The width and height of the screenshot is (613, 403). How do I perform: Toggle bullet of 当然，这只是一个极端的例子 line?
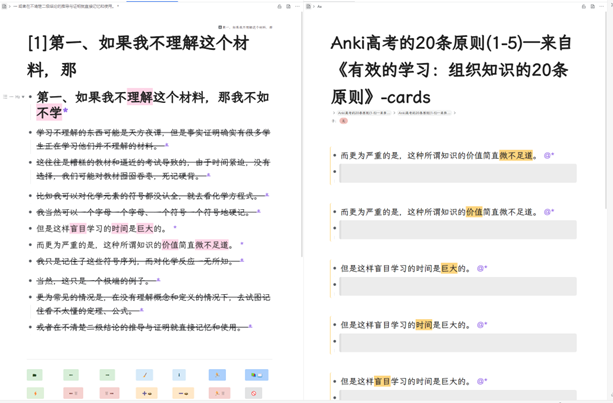coord(29,281)
